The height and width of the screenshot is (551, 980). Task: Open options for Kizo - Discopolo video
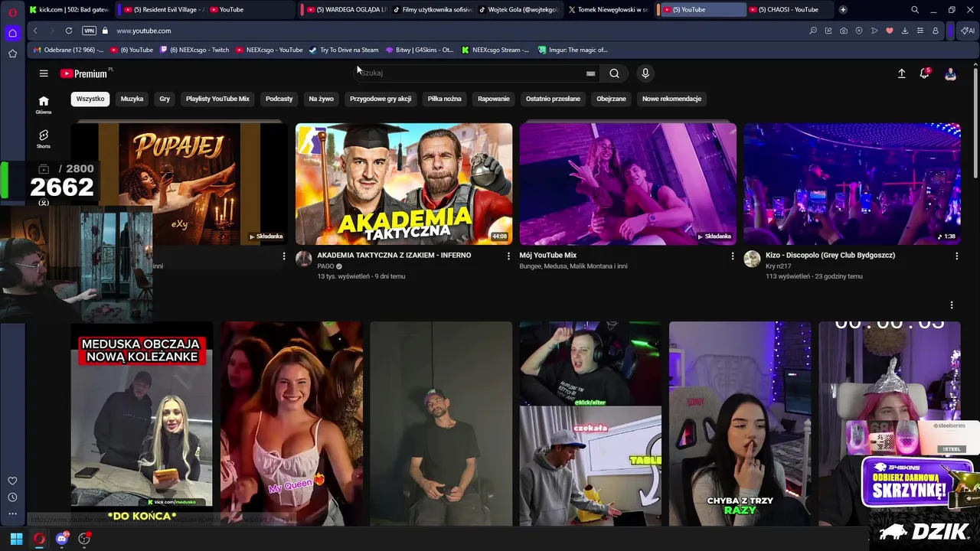(x=956, y=256)
